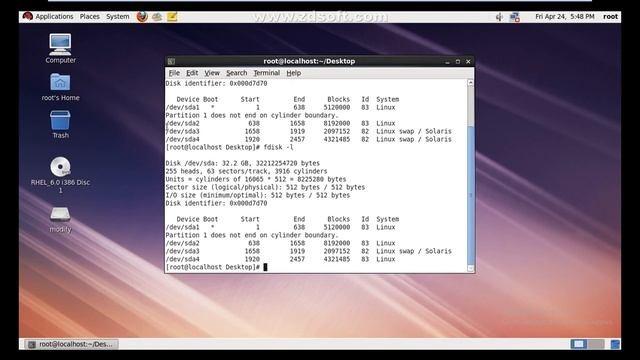This screenshot has height=360, width=640.
Task: Click 'Disk /dev/sda: 32.2 GB' line
Action: [x=242, y=163]
